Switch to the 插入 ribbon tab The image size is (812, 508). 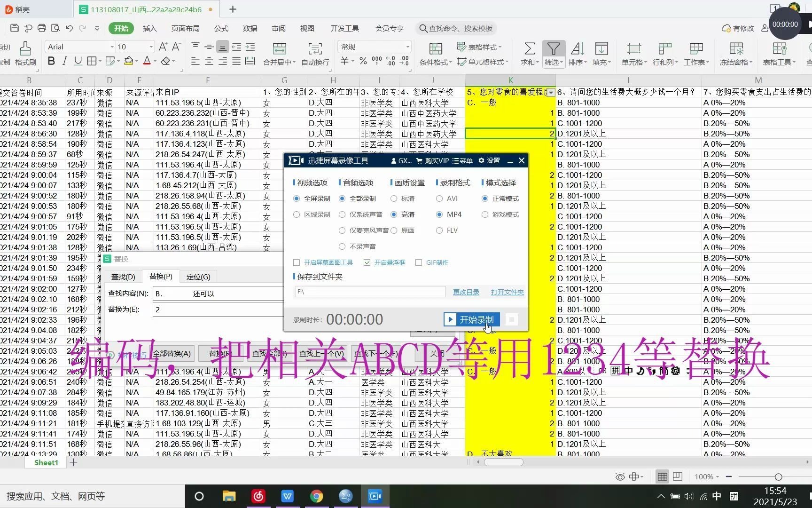tap(149, 28)
